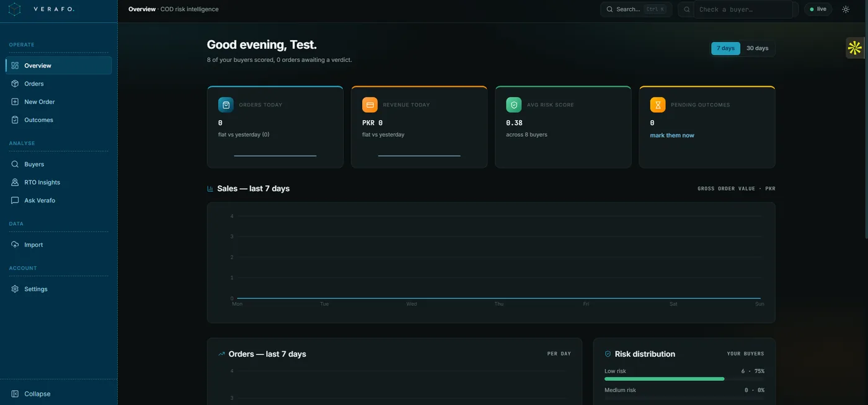Click the Collapse panel icon

click(x=15, y=394)
